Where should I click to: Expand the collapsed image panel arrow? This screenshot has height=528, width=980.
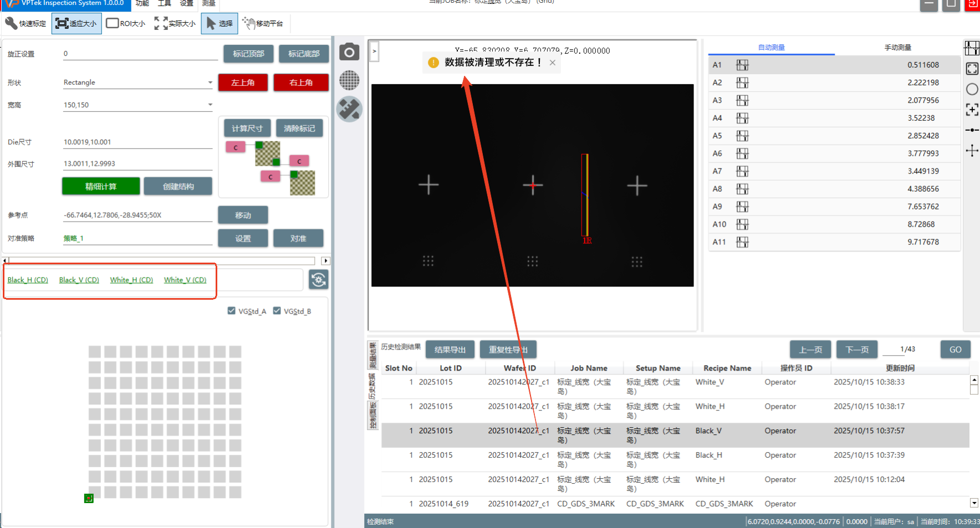click(375, 51)
